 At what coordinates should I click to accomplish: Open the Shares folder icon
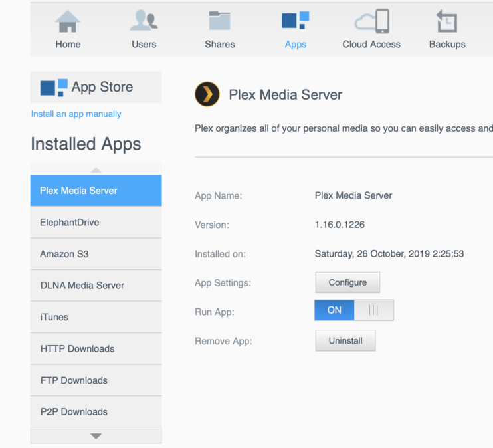pos(219,21)
